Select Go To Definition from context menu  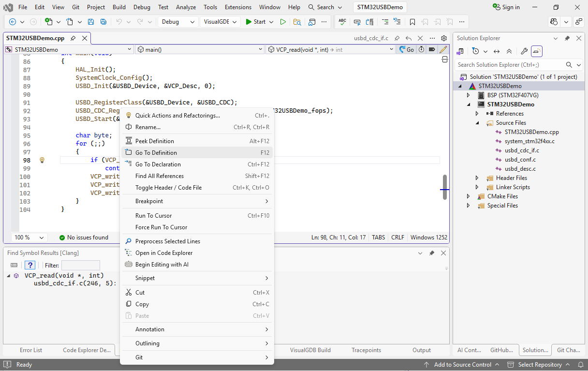pos(156,152)
